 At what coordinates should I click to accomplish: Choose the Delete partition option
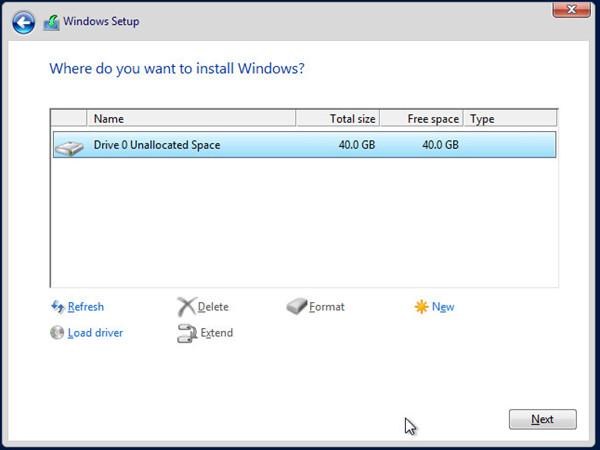[213, 307]
